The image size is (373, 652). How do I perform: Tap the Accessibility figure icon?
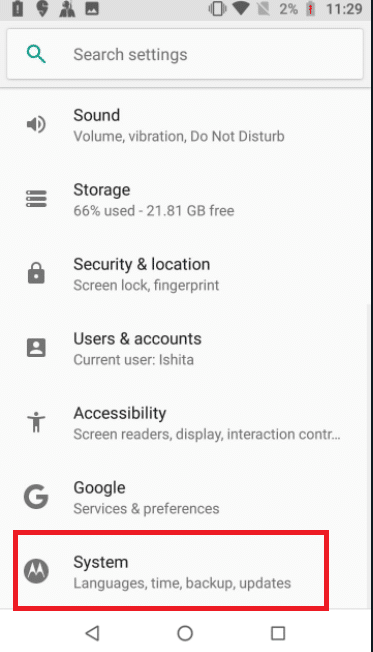coord(36,422)
